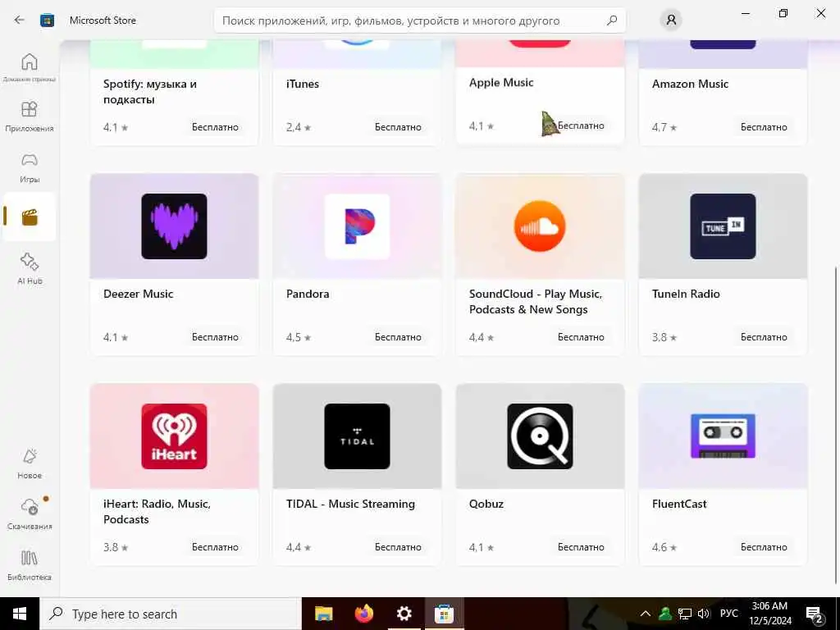
Task: Open the 'FluentCast' title text
Action: [x=679, y=504]
